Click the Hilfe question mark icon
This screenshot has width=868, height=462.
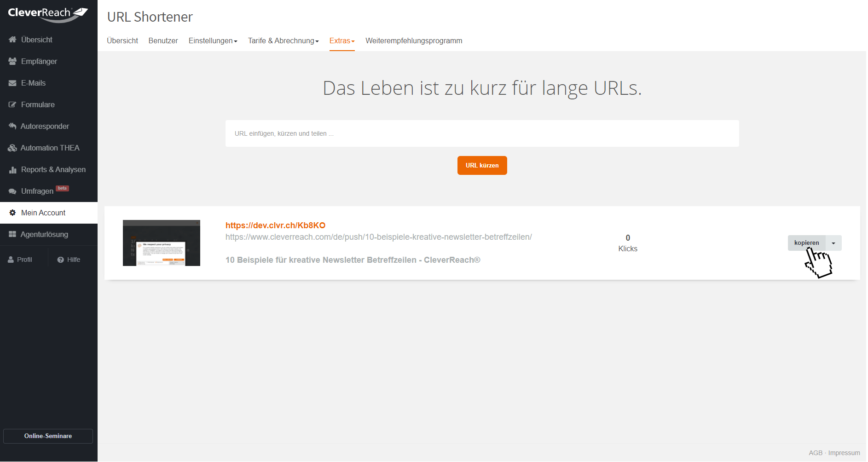pyautogui.click(x=60, y=260)
